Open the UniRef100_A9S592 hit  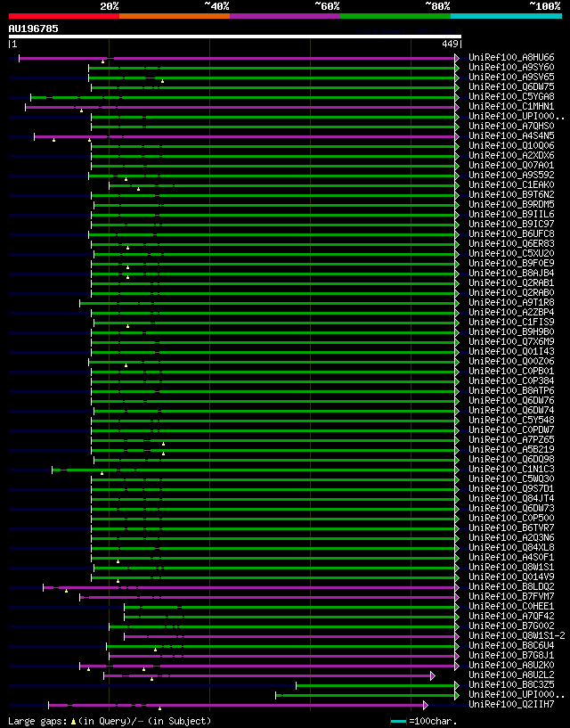(511, 175)
